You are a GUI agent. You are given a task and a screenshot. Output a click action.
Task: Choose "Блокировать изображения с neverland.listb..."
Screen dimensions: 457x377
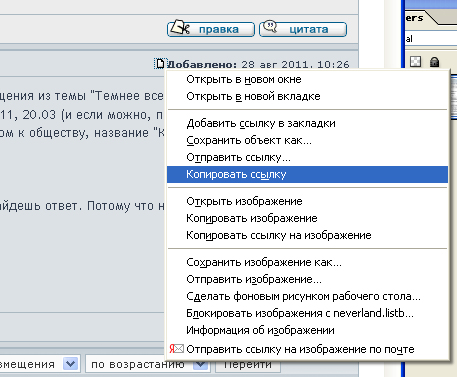click(x=307, y=313)
